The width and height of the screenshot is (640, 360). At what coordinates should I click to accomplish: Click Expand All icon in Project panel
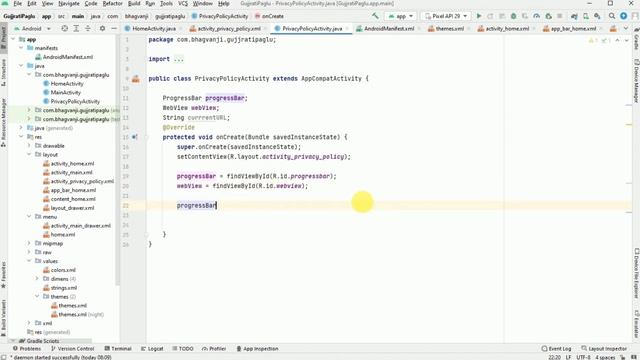76,29
